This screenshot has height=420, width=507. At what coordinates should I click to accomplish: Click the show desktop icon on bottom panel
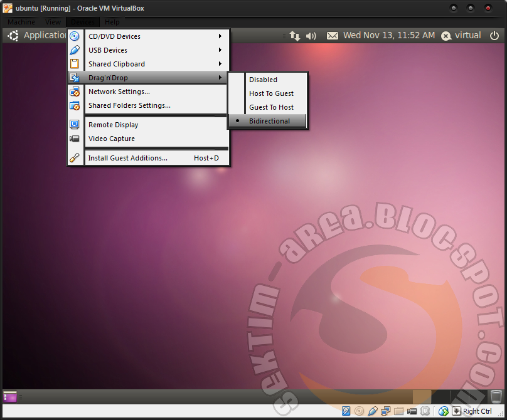[9, 397]
